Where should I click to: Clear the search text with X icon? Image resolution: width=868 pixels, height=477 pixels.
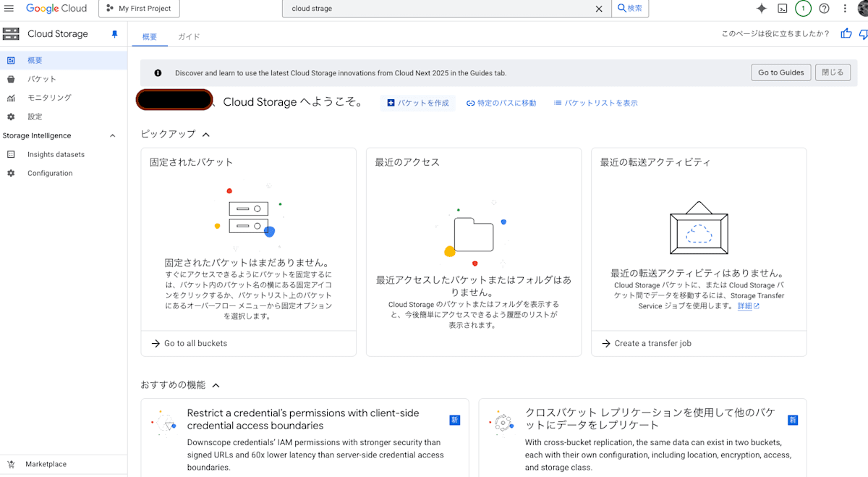point(599,9)
